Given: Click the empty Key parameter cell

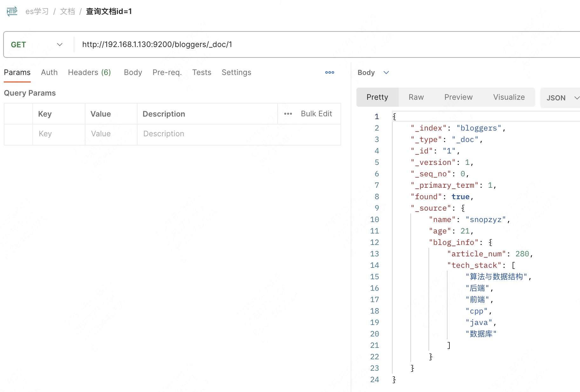Looking at the screenshot, I should tap(59, 134).
